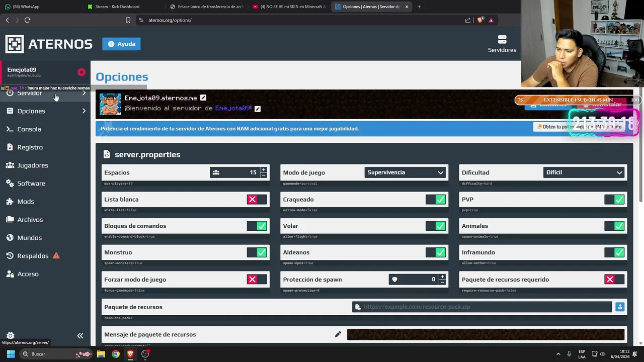644x362 pixels.
Task: Click the Paquete de recursos URL field
Action: 482,307
